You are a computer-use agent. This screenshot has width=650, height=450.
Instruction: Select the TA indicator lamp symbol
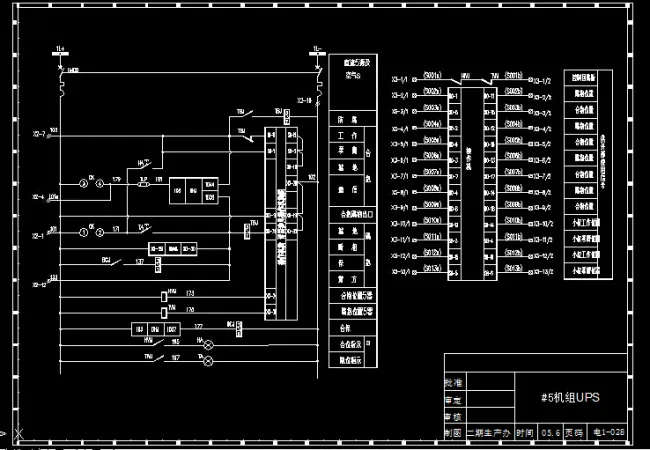pyautogui.click(x=208, y=357)
